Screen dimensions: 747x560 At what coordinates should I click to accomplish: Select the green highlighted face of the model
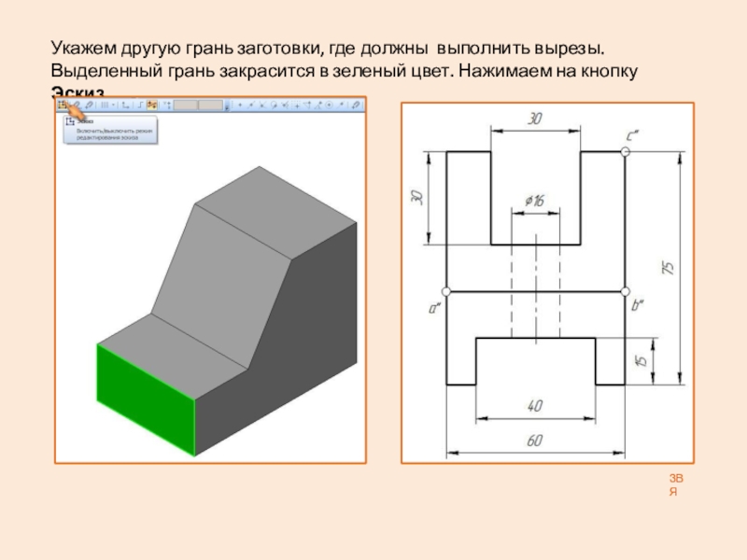point(146,400)
